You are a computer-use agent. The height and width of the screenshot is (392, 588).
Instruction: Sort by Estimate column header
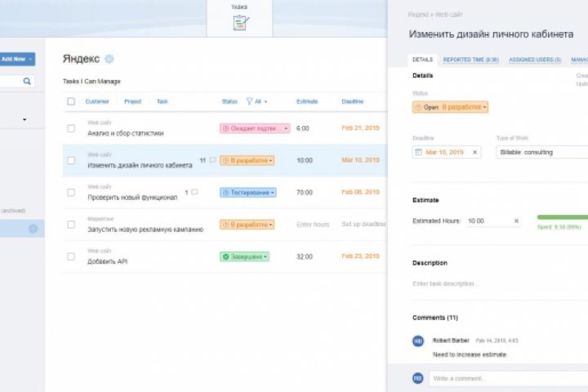(x=307, y=101)
